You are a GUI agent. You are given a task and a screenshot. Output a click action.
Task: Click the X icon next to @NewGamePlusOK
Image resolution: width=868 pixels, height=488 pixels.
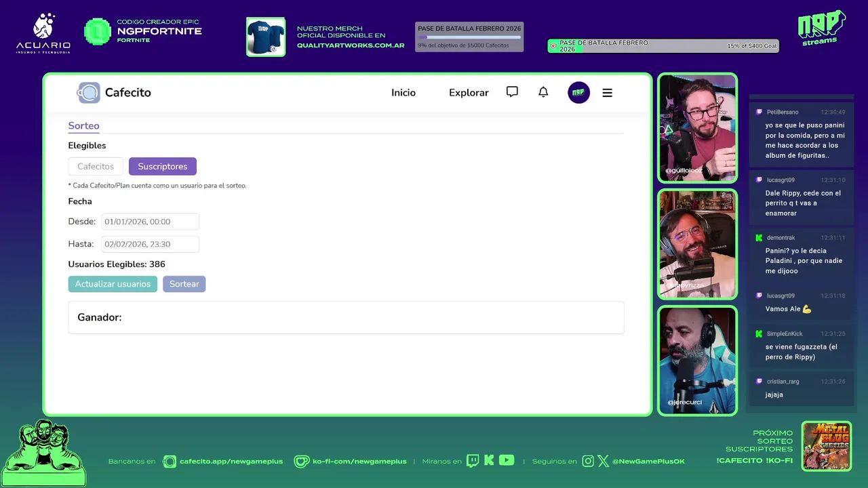pos(603,461)
